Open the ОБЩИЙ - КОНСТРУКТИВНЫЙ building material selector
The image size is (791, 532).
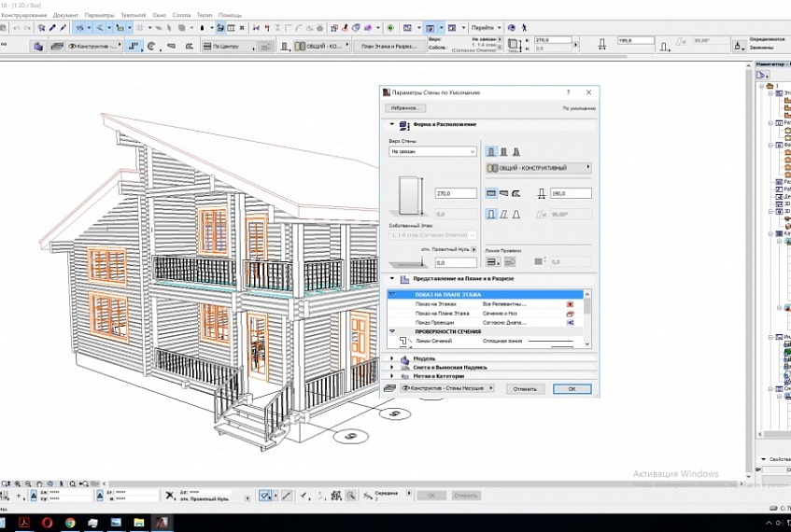coord(538,167)
